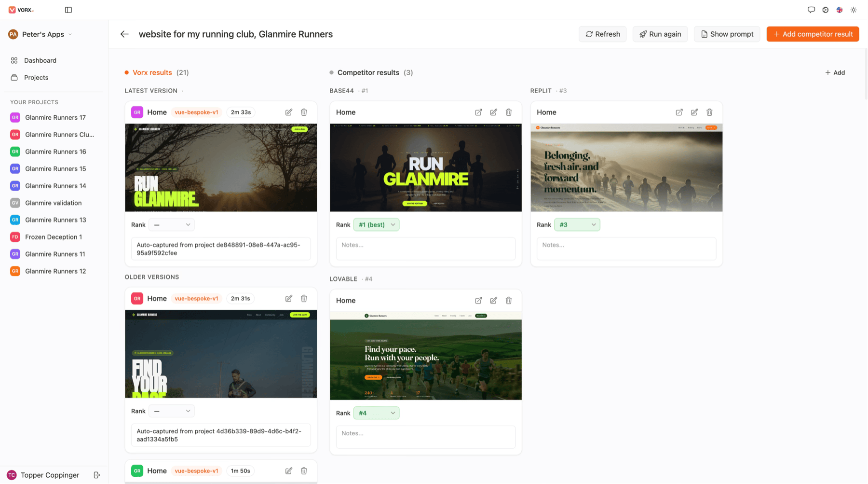Select Glanmire Runners 12 project

(x=55, y=271)
